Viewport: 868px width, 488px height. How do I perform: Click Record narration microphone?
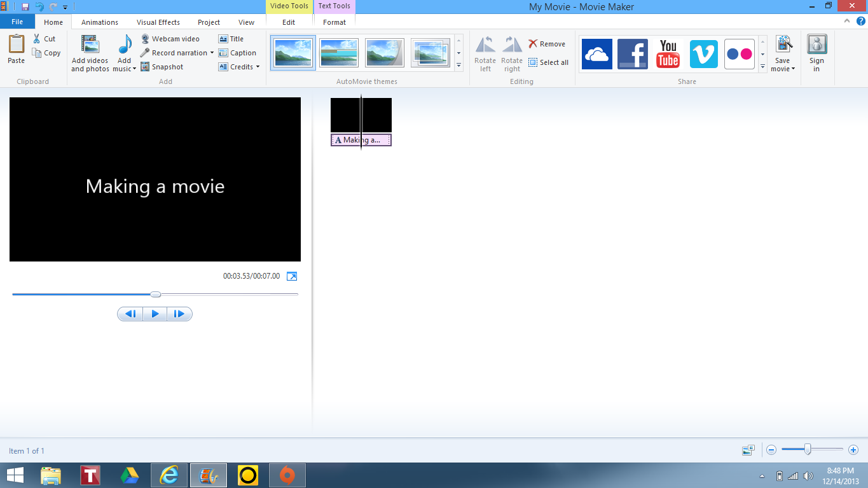pyautogui.click(x=144, y=53)
